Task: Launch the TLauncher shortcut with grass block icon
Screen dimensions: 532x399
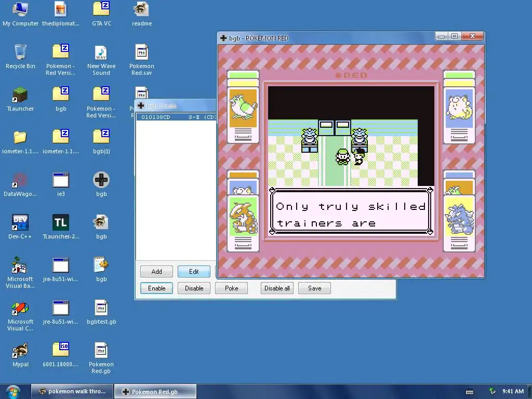Action: point(20,99)
